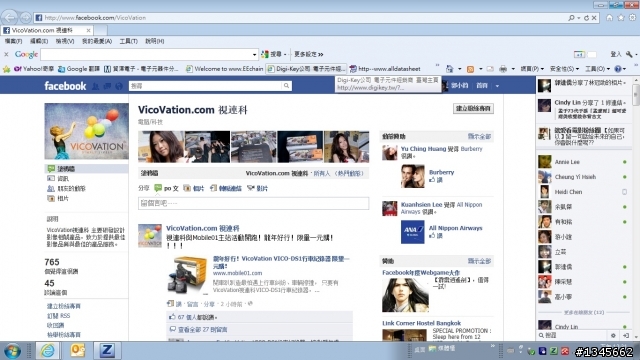Click the Help question mark icon

tap(618, 69)
